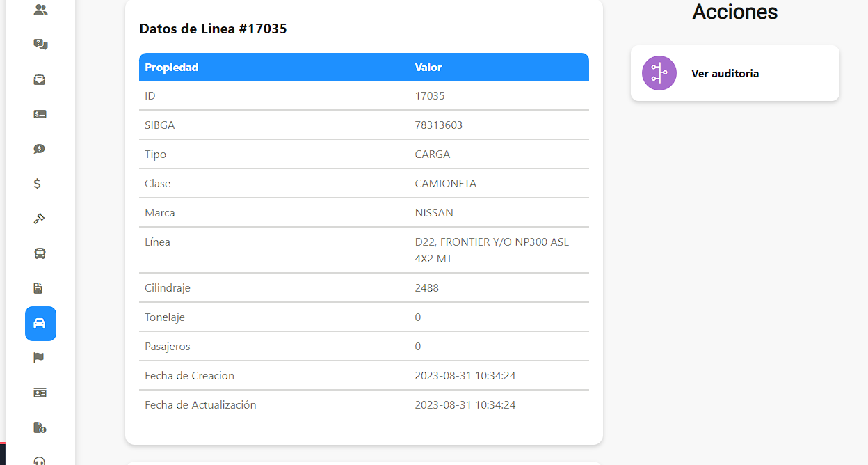Click the purple audit branch icon
Image resolution: width=868 pixels, height=465 pixels.
click(x=659, y=73)
